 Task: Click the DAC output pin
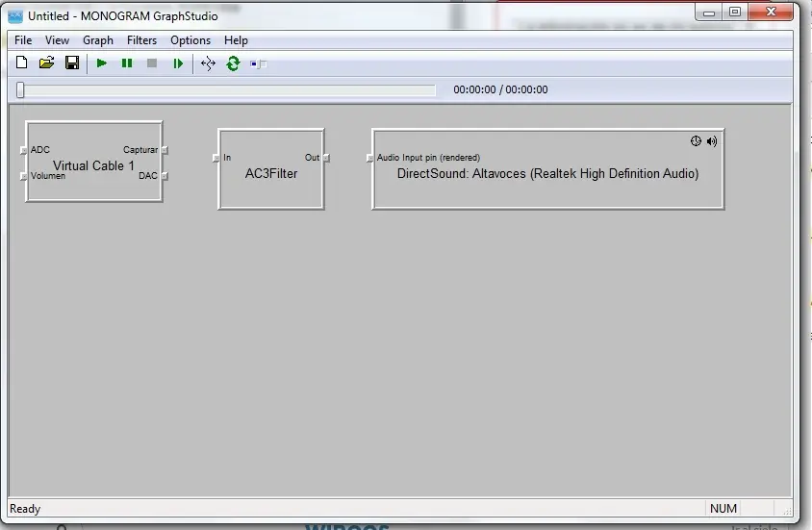click(165, 176)
